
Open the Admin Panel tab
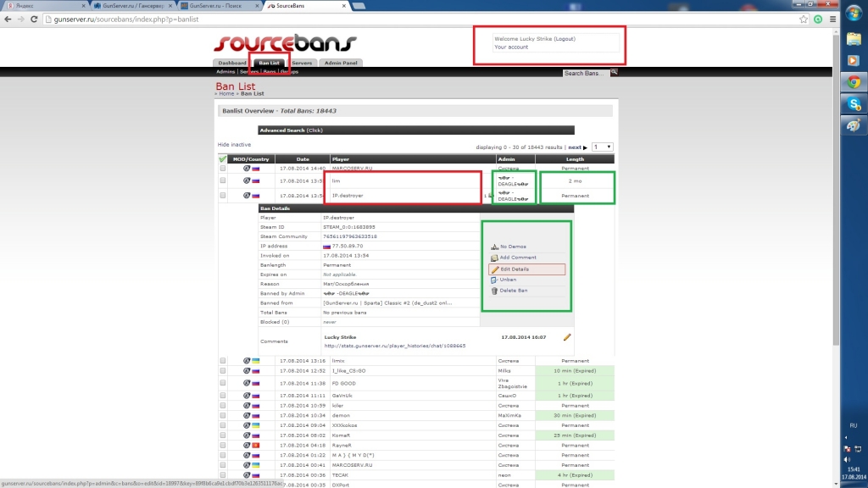click(x=342, y=63)
